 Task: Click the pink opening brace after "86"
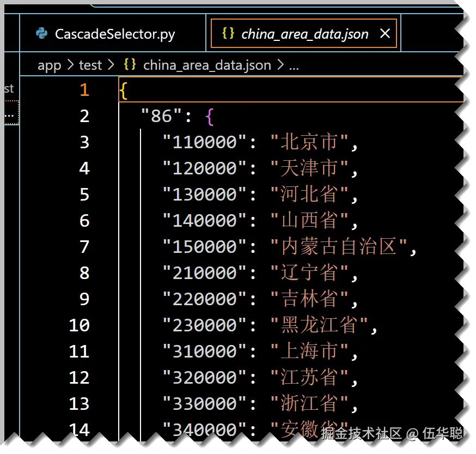(210, 117)
